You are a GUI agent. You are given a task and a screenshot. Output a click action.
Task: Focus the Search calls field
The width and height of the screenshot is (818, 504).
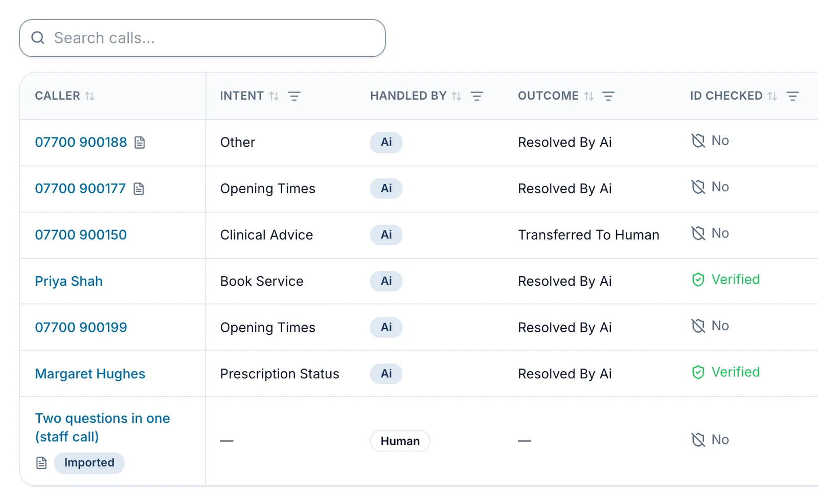(x=202, y=38)
